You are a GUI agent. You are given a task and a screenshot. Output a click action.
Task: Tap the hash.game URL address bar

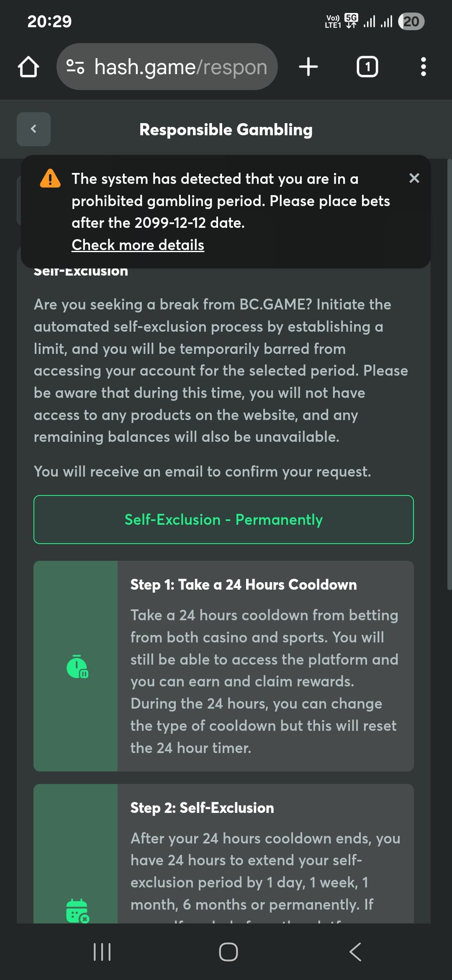click(x=181, y=67)
